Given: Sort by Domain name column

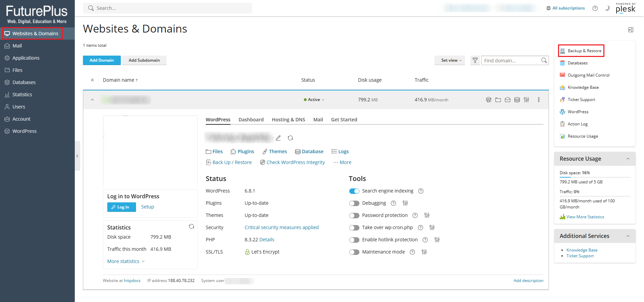Looking at the screenshot, I should pos(120,80).
